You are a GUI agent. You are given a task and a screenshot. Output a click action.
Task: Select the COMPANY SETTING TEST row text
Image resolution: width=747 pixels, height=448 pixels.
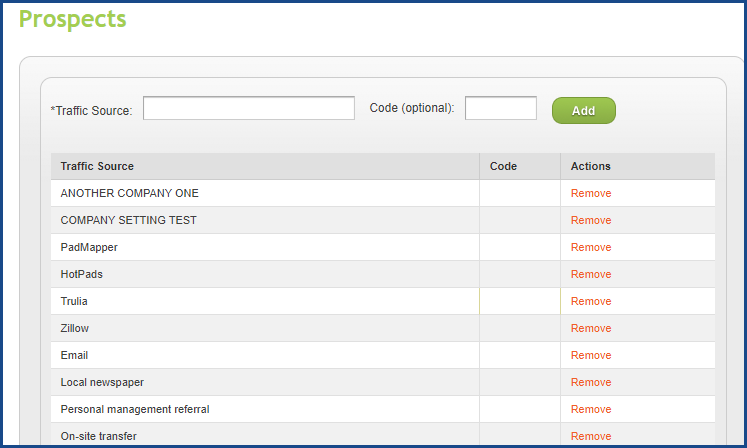(129, 220)
